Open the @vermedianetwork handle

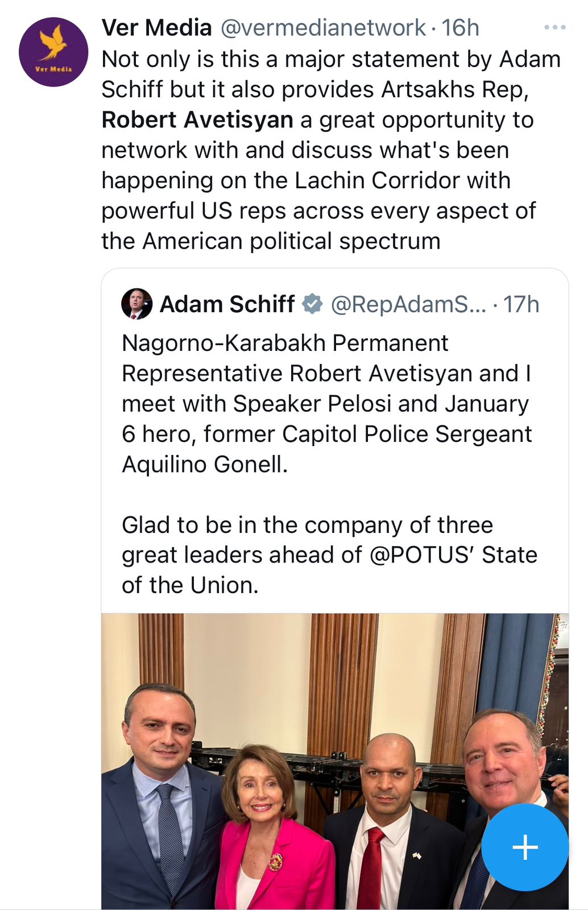(x=322, y=27)
